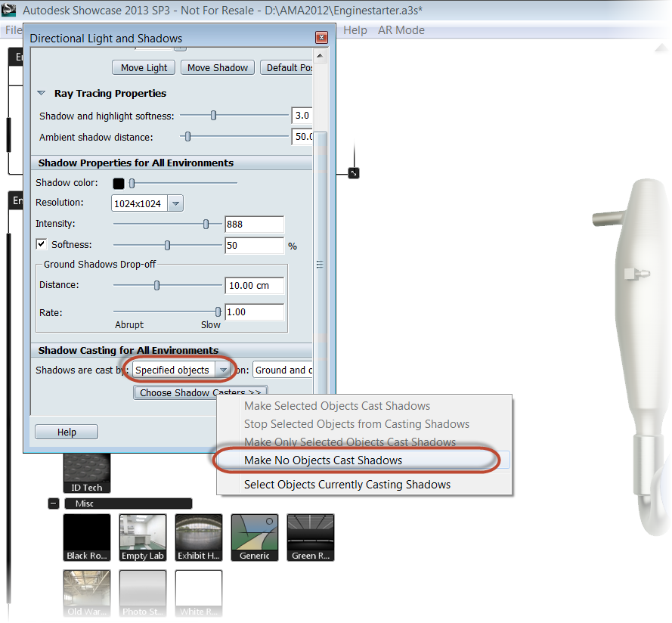
Task: Close the Directional Light and Shadows dialog
Action: click(x=321, y=38)
